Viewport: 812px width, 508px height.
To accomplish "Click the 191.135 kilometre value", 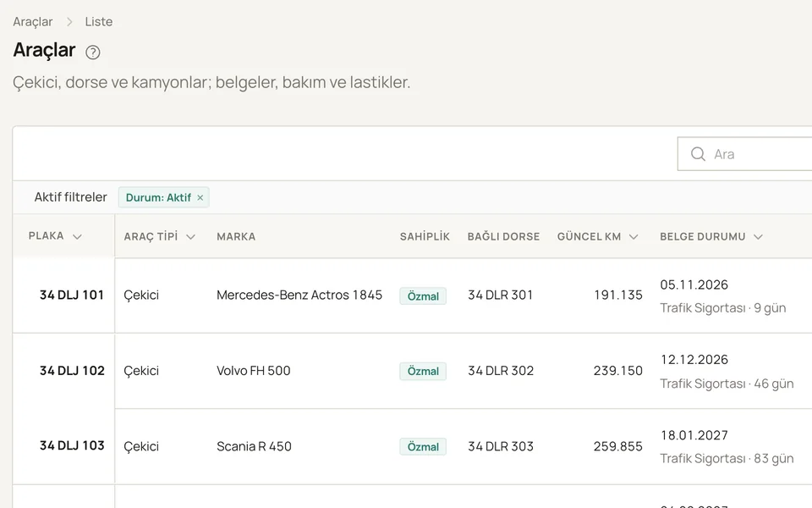I will [617, 295].
